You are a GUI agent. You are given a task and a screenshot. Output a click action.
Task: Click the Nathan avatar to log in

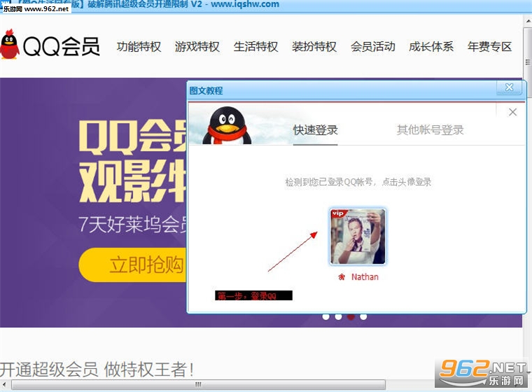358,237
